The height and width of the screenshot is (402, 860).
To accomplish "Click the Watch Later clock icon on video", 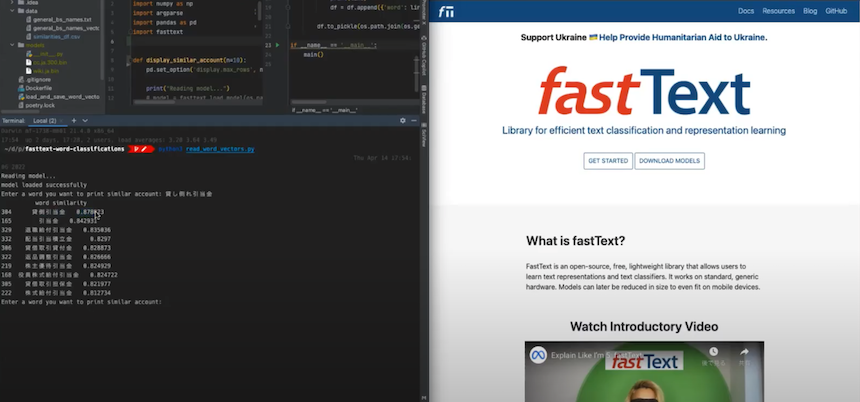I will (713, 352).
